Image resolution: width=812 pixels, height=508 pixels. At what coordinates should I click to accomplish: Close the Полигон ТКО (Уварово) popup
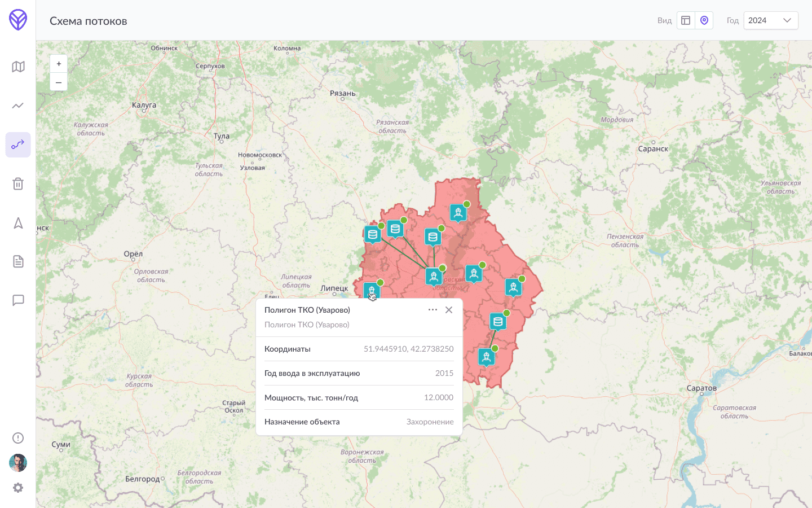point(449,310)
